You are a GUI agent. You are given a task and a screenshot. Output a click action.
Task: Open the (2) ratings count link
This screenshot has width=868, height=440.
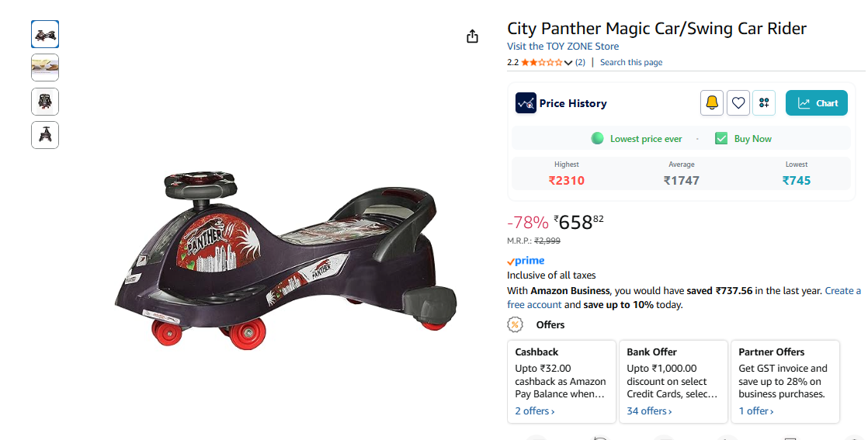[x=580, y=62]
